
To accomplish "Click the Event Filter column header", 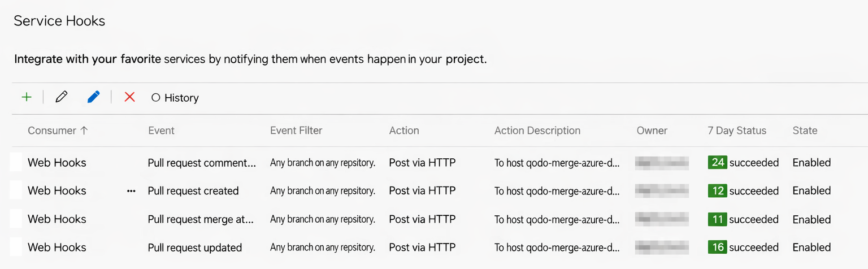I will point(296,131).
